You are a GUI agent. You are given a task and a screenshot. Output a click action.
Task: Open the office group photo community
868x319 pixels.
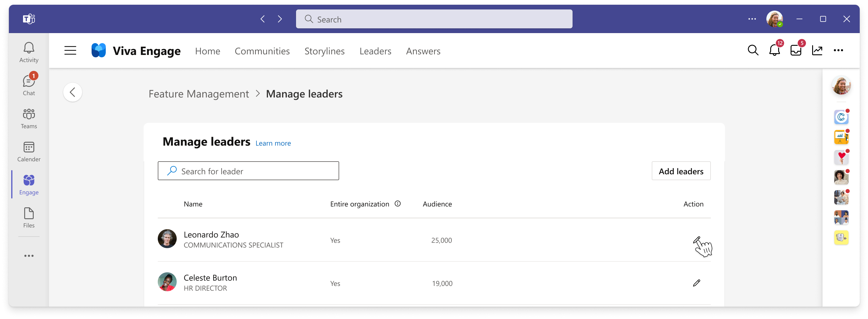841,197
